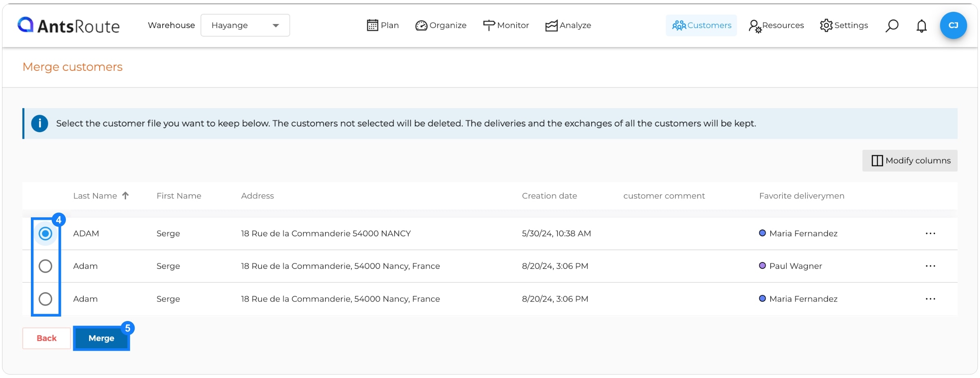Image resolution: width=980 pixels, height=378 pixels.
Task: Open the three-dot menu for Paul Wagner row
Action: point(930,266)
